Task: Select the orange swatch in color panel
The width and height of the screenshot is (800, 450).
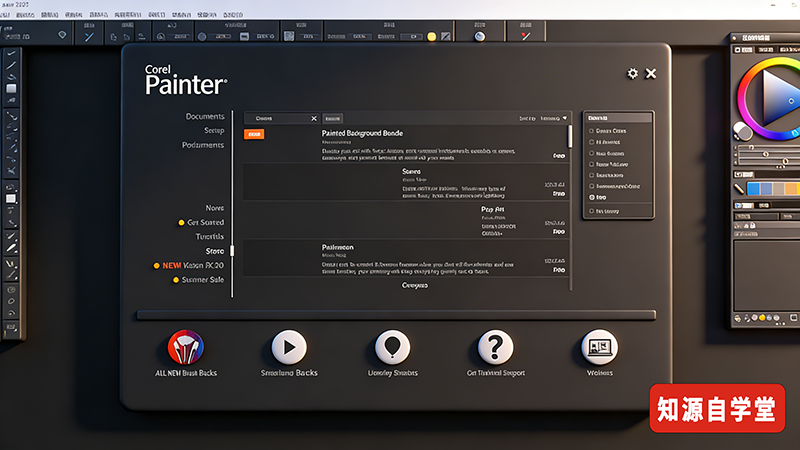Action: tap(790, 188)
